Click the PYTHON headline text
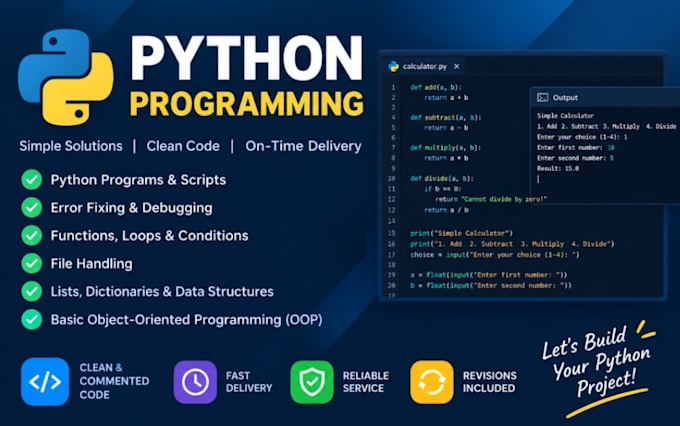The height and width of the screenshot is (426, 680). coord(246,58)
